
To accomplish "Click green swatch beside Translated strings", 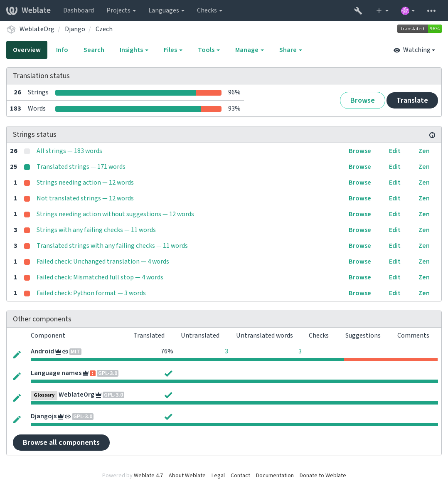I will 27,167.
